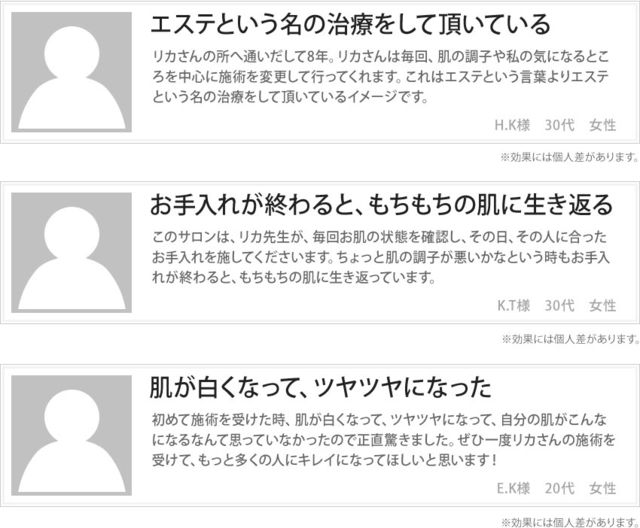Image resolution: width=640 pixels, height=528 pixels.
Task: Click the ※効果には個人差があります note under third review
Action: [570, 522]
